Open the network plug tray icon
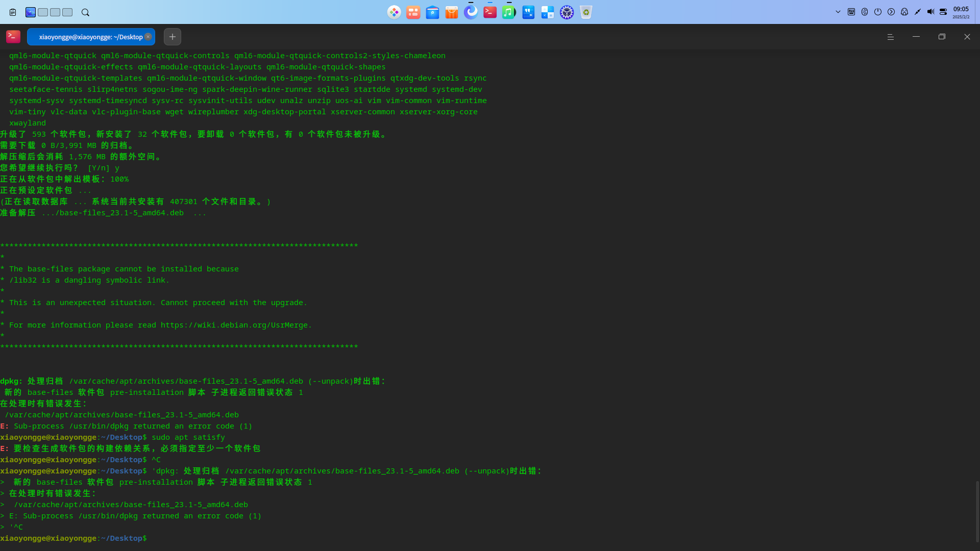 (918, 12)
